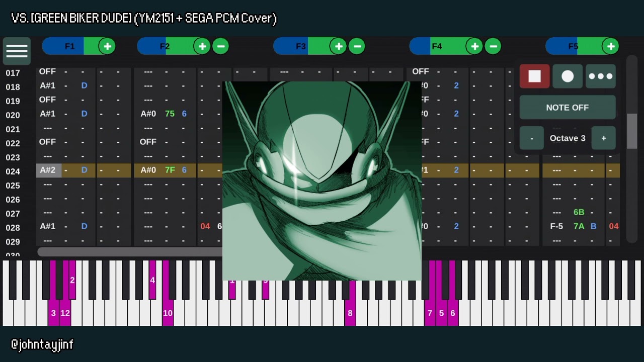Select F4 OFF cell in row 017
Image resolution: width=644 pixels, height=362 pixels.
[x=421, y=72]
